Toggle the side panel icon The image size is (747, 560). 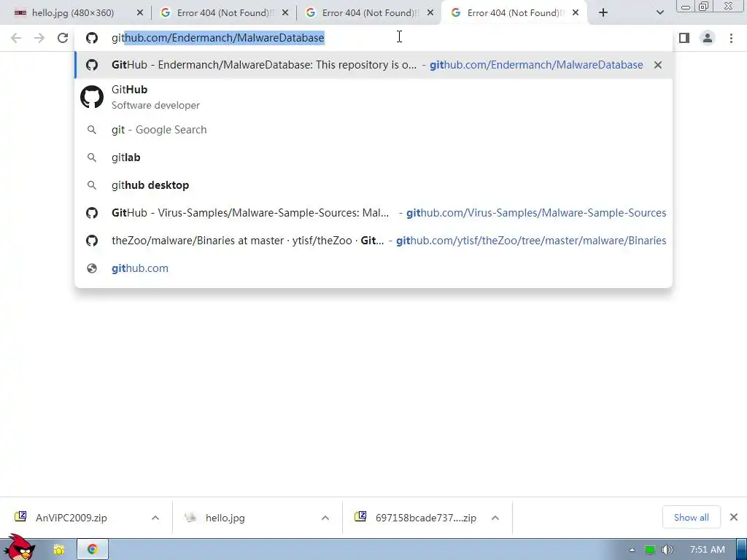click(684, 38)
